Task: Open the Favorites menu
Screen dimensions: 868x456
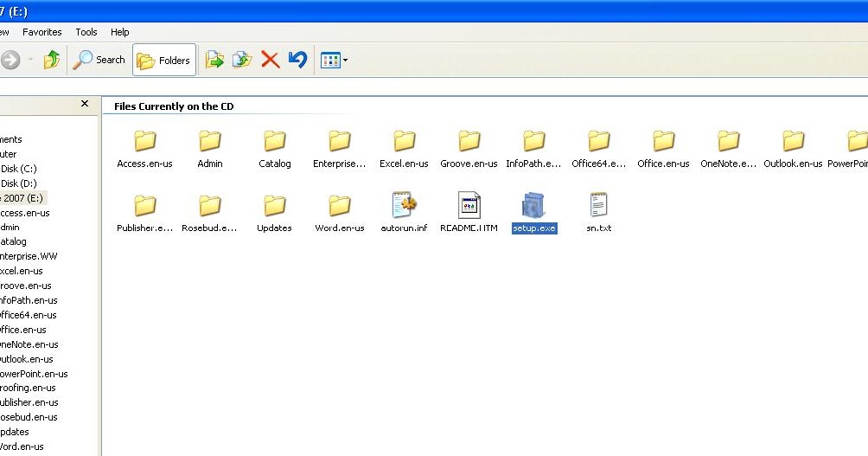Action: (42, 32)
